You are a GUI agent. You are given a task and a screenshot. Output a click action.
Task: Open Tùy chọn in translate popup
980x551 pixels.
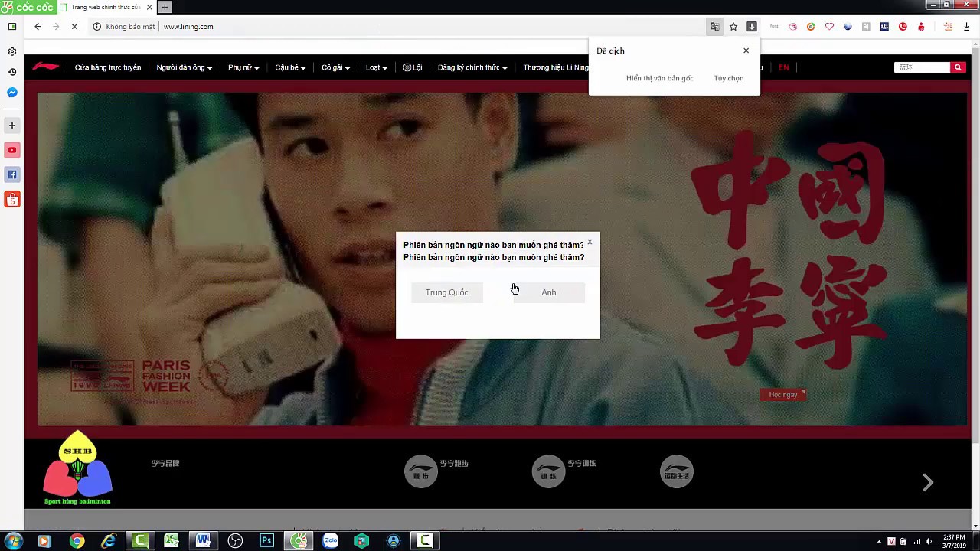click(x=729, y=78)
